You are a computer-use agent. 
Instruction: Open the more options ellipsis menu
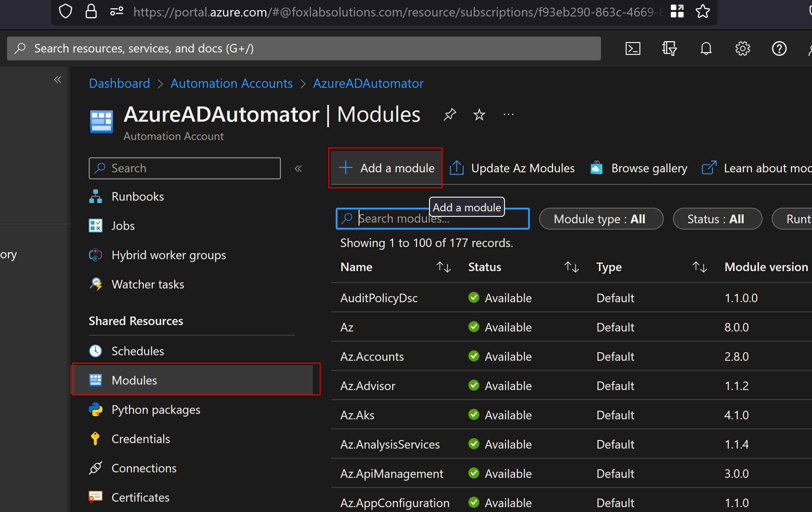click(508, 115)
